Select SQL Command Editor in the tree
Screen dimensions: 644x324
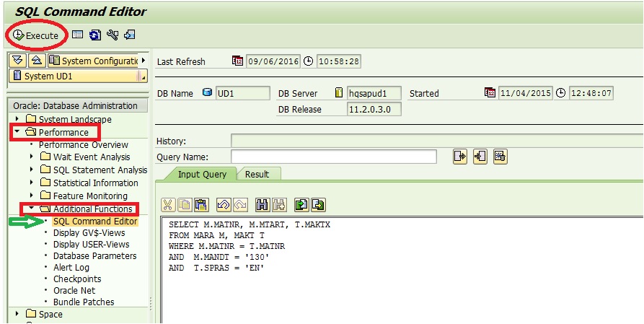coord(95,222)
